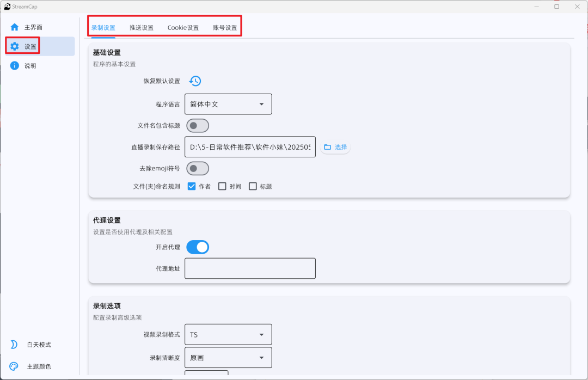This screenshot has height=380, width=588.
Task: Click the palette icon for 主题颜色
Action: click(x=15, y=366)
